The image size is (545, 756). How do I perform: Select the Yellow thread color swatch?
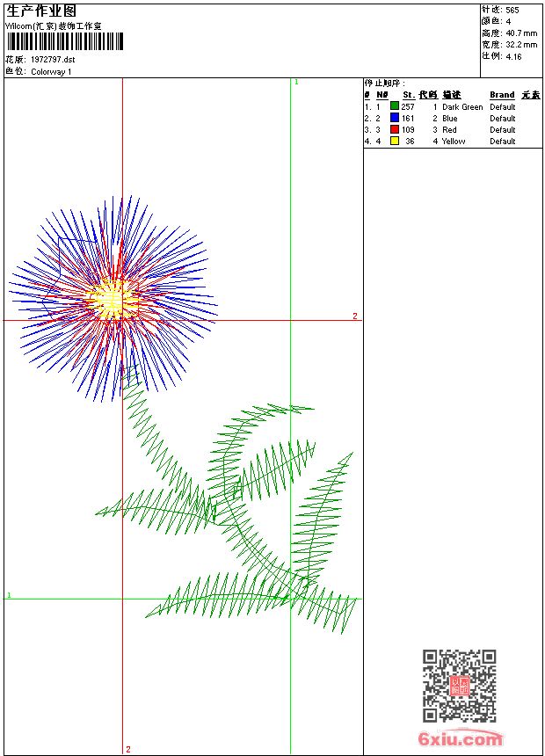coord(395,141)
